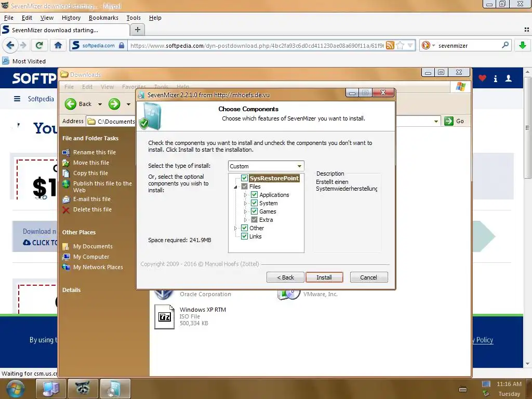
Task: Click Explorer green Forward arrow in Downloads
Action: click(x=114, y=104)
